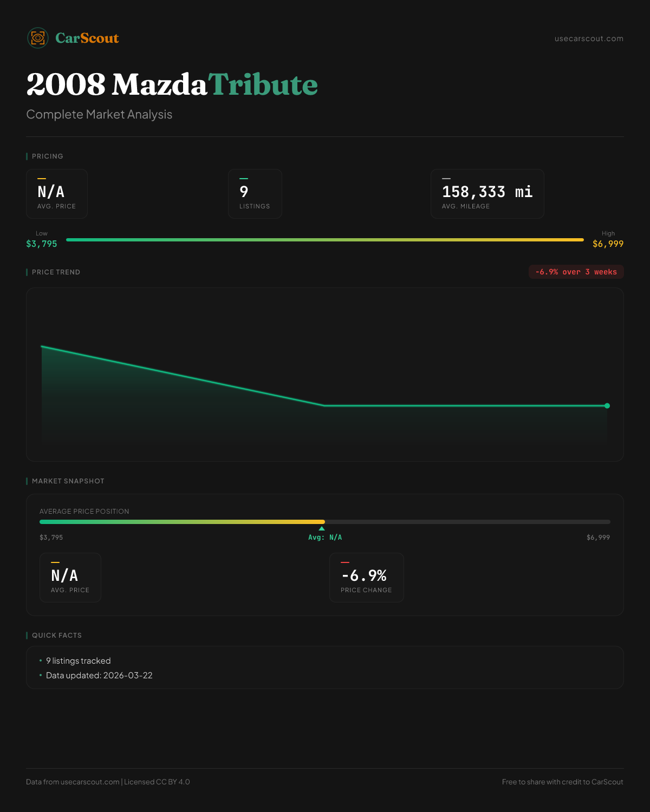650x812 pixels.
Task: Click the "Data updated: 2026-03-22" fact
Action: pyautogui.click(x=99, y=676)
